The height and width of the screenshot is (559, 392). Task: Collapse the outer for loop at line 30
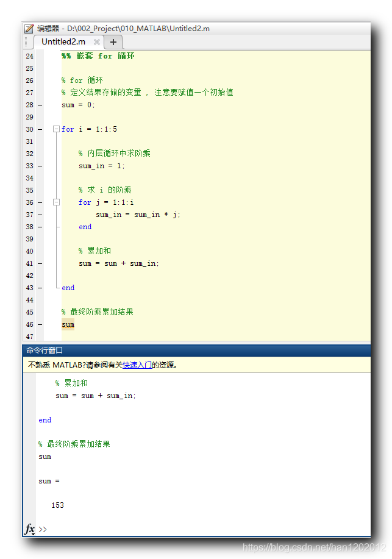56,129
